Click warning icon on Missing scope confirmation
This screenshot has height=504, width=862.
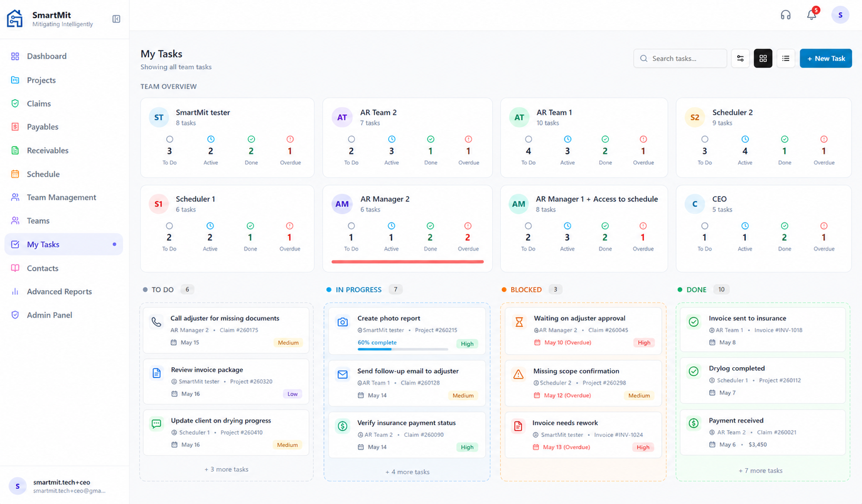519,374
